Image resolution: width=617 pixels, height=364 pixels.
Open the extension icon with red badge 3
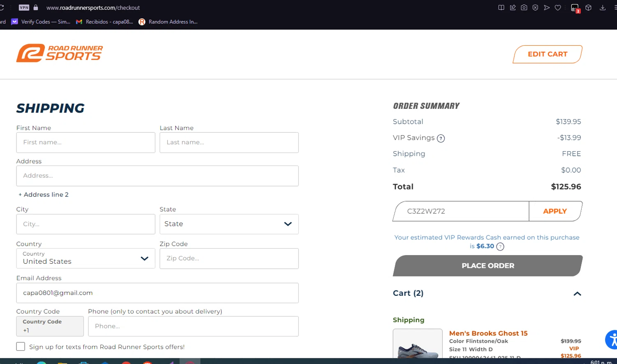pos(575,8)
